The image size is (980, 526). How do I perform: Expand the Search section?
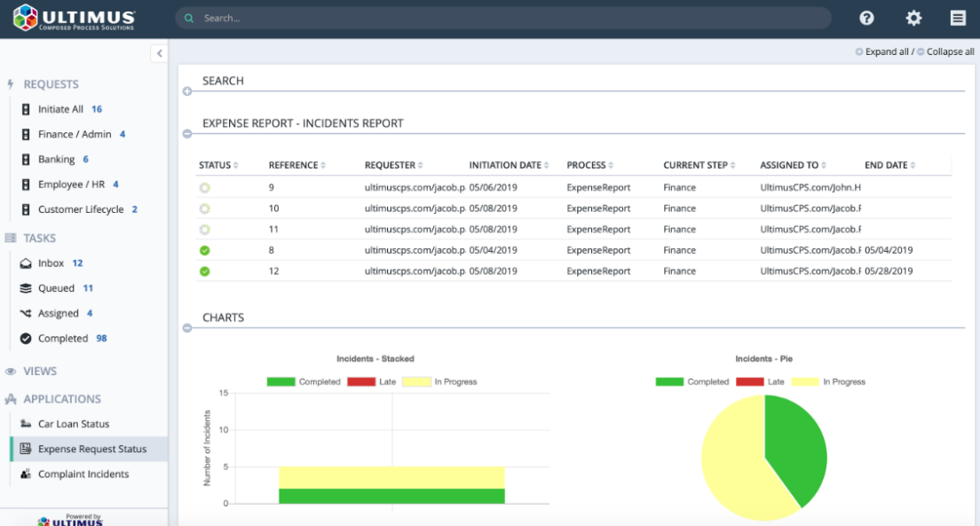pyautogui.click(x=186, y=91)
